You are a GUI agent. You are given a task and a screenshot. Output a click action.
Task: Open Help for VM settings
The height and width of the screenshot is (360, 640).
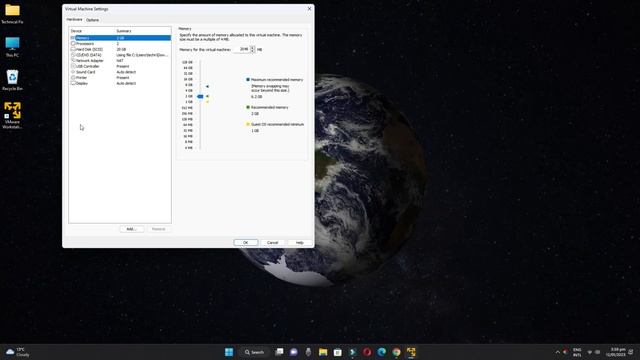(300, 242)
